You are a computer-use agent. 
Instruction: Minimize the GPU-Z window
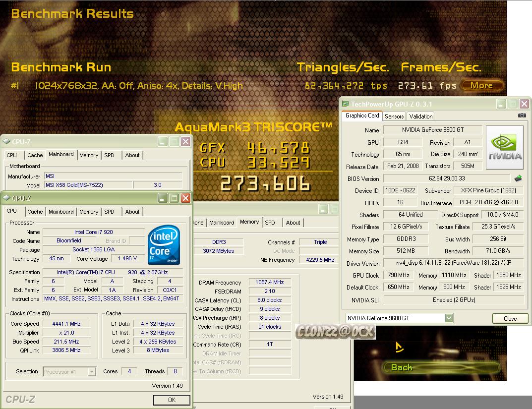click(x=501, y=104)
